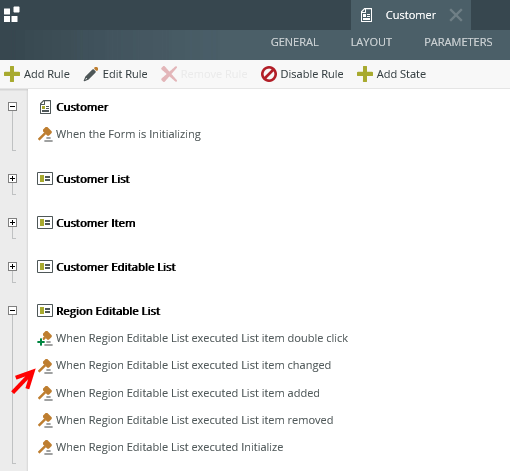Image resolution: width=510 pixels, height=471 pixels.
Task: Select the Region Editable List heading
Action: click(x=108, y=311)
